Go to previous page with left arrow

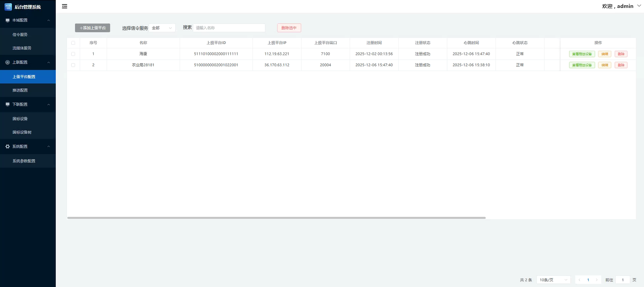579,280
